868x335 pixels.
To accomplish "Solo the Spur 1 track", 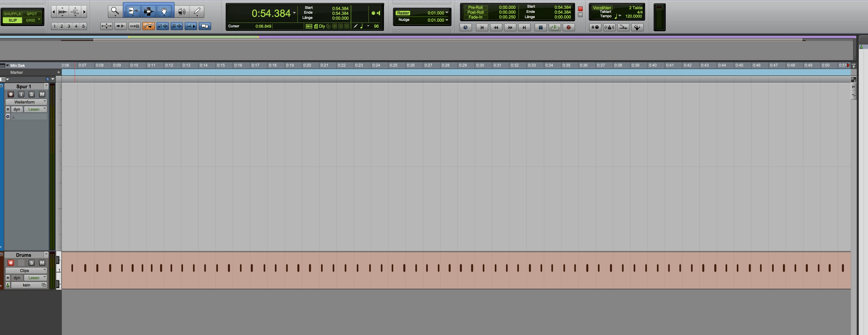I will tap(32, 94).
